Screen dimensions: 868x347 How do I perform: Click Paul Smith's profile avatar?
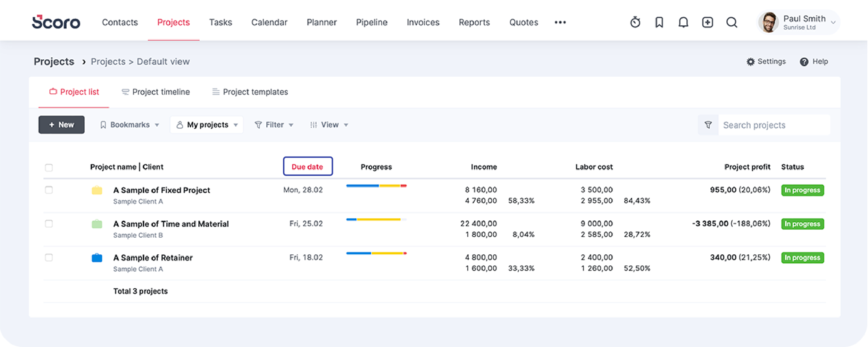769,22
